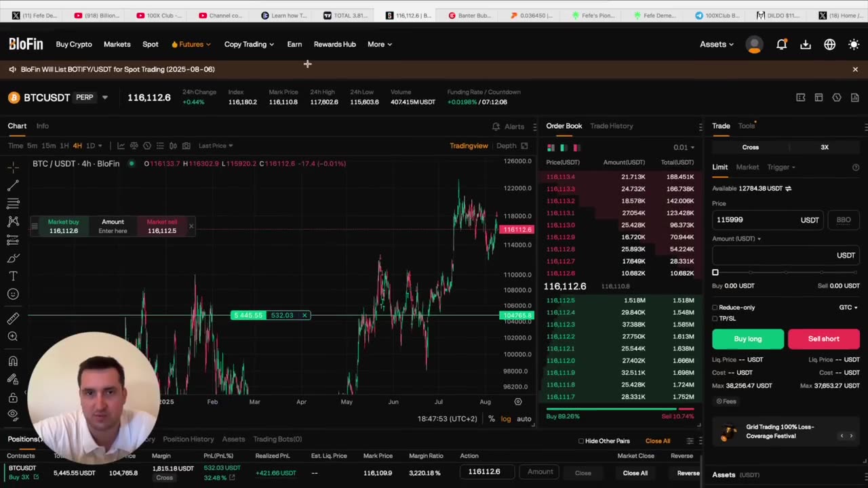
Task: Select the text annotation tool
Action: click(13, 276)
